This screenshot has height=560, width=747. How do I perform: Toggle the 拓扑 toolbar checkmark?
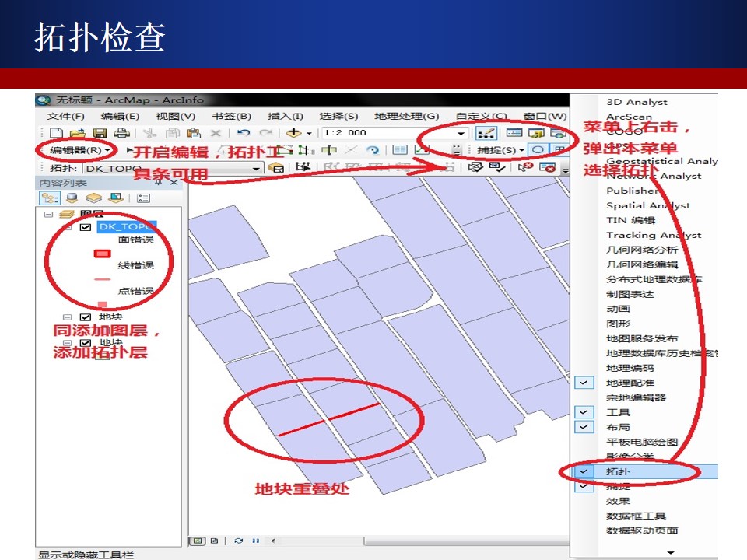[x=584, y=471]
